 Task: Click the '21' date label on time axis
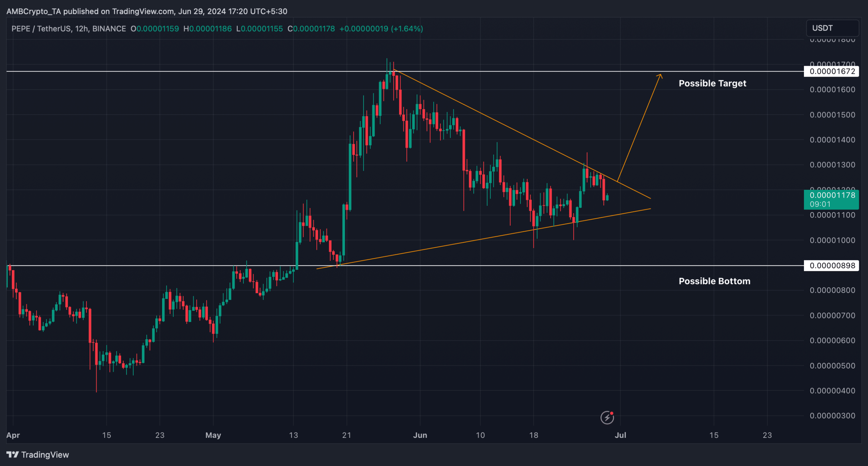pos(347,435)
